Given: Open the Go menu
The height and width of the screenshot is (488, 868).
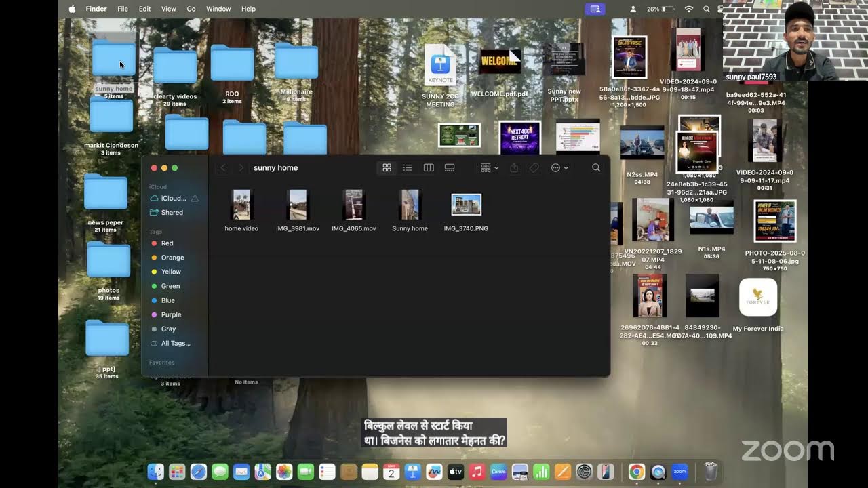Looking at the screenshot, I should click(191, 9).
